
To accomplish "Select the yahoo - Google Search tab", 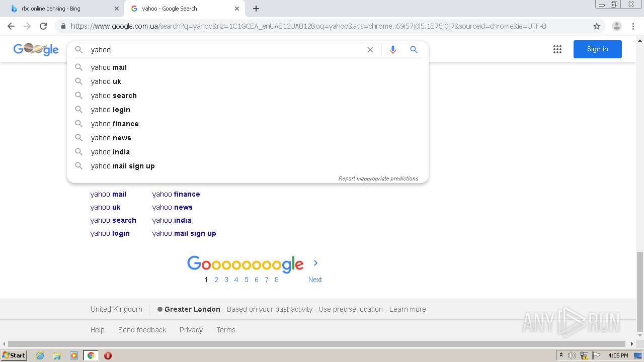I will pyautogui.click(x=185, y=9).
